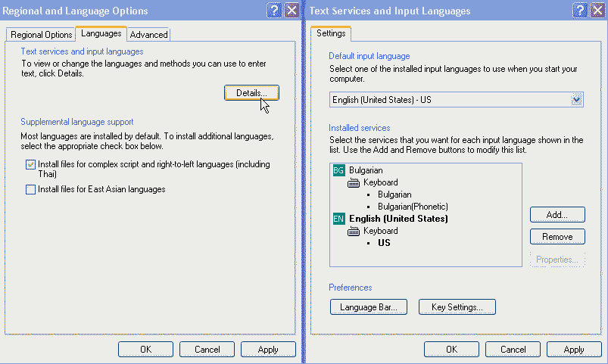Uncheck complex script and right-to-left languages

click(30, 165)
